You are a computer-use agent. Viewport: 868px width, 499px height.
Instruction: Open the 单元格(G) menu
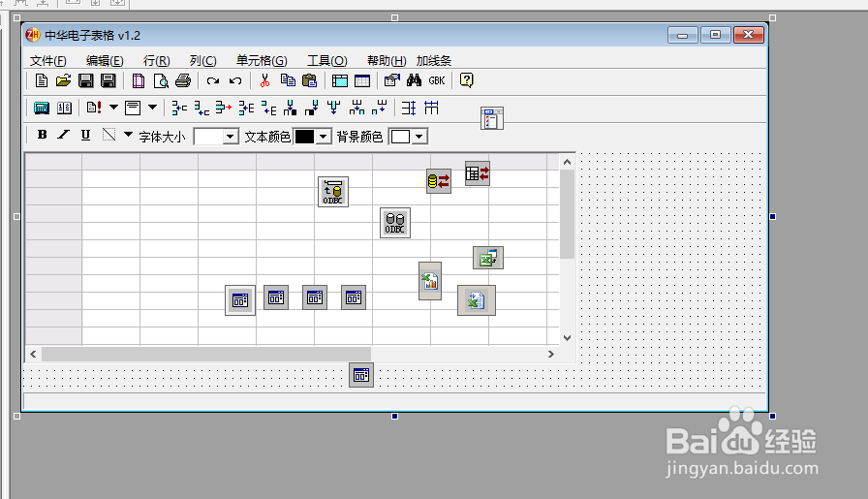pyautogui.click(x=262, y=61)
